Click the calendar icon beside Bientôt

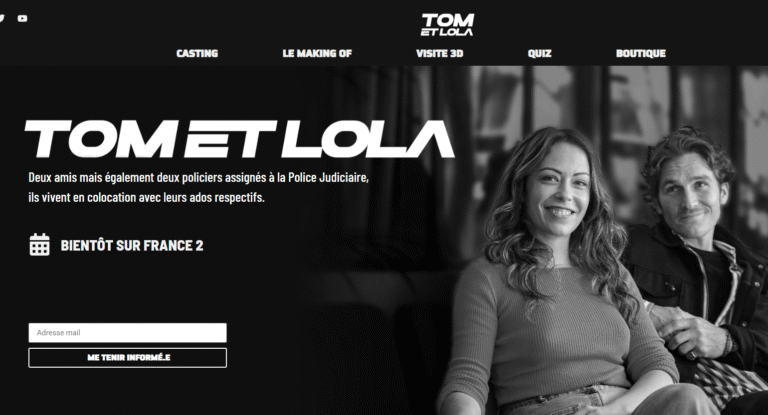40,244
